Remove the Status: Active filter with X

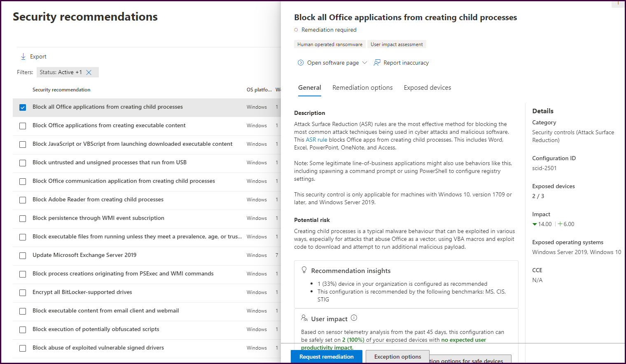click(x=89, y=72)
